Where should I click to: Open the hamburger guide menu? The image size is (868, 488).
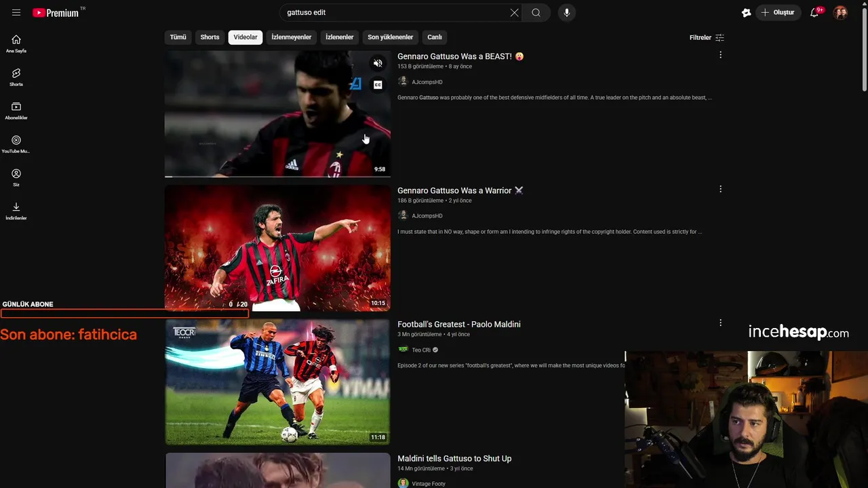[16, 12]
